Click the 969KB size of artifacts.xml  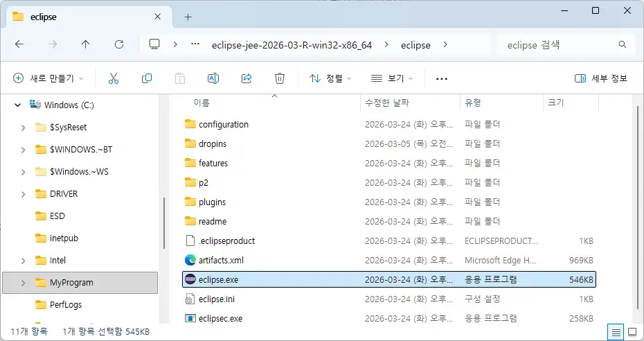(x=581, y=260)
